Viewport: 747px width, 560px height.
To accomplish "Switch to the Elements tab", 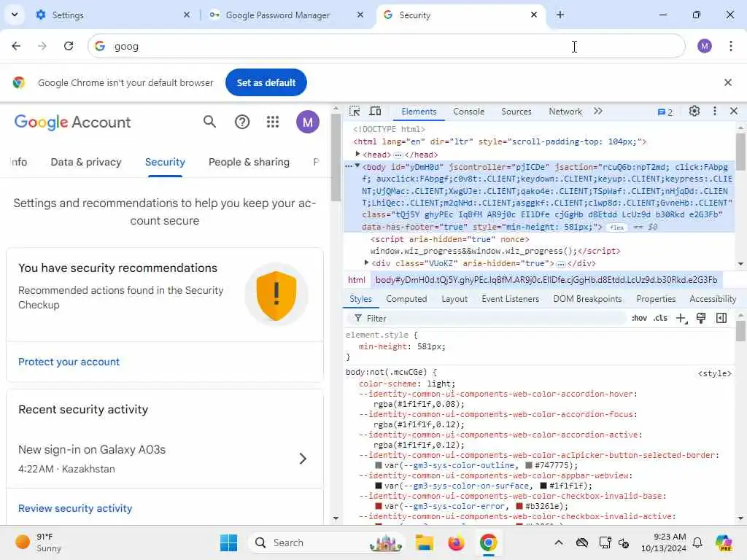I will click(419, 112).
